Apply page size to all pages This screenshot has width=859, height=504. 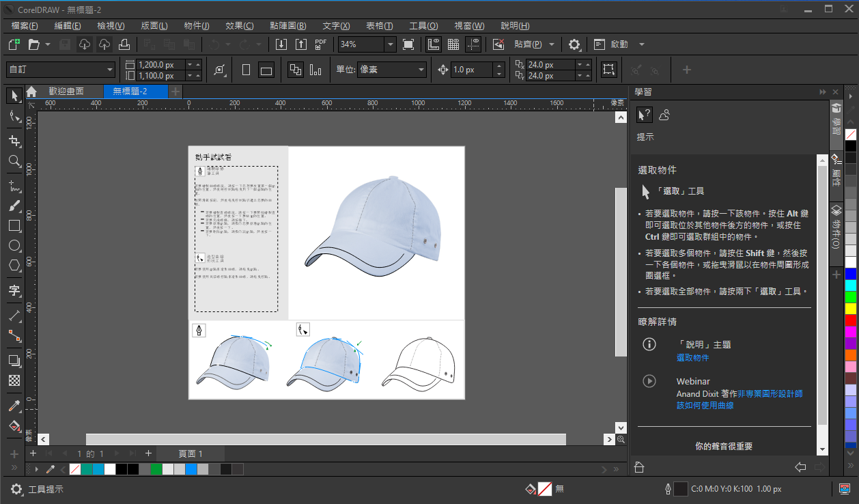(296, 70)
